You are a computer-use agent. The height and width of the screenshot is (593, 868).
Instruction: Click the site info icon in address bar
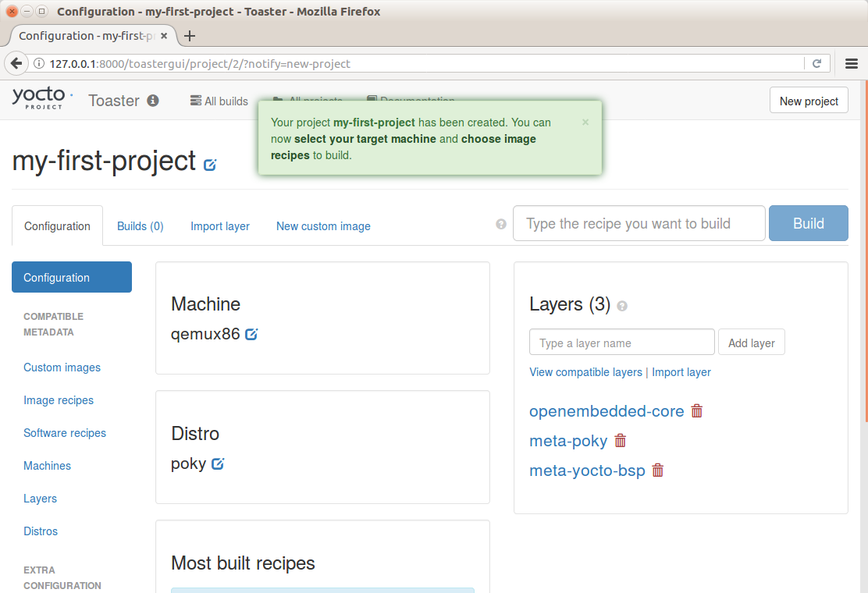tap(39, 64)
